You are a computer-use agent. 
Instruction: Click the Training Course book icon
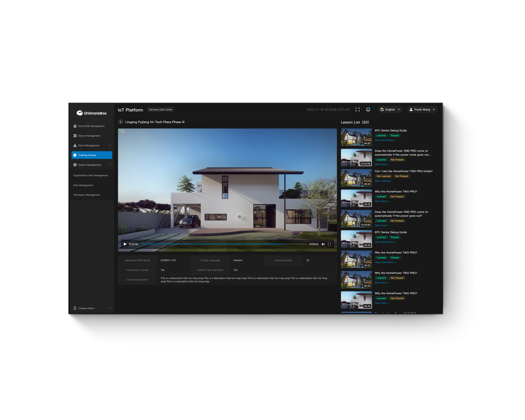[75, 155]
